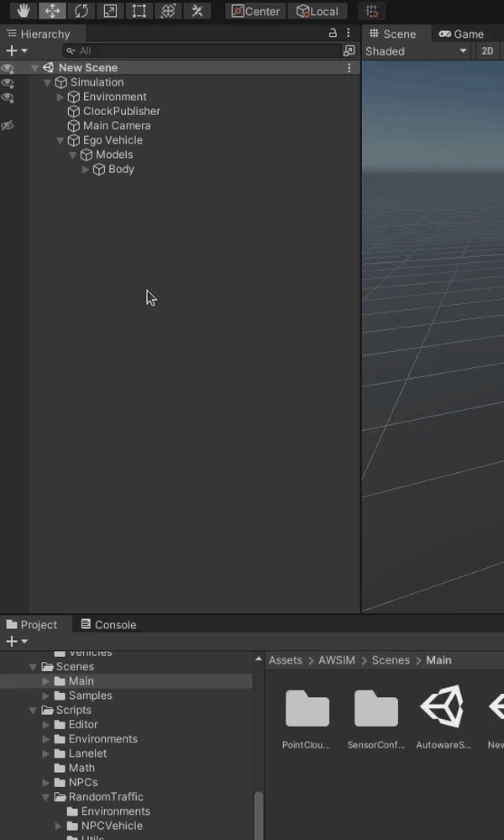Select the NPCs folder
The image size is (504, 840).
83,782
